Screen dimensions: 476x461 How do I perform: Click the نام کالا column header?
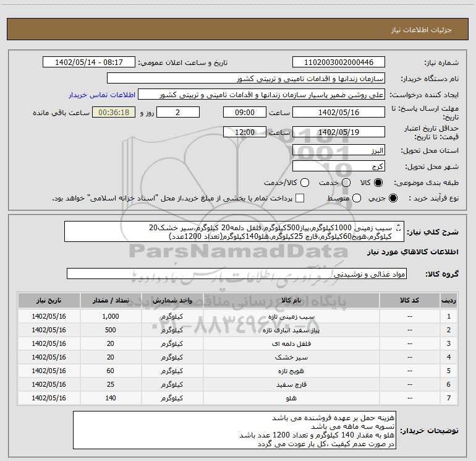(x=291, y=300)
